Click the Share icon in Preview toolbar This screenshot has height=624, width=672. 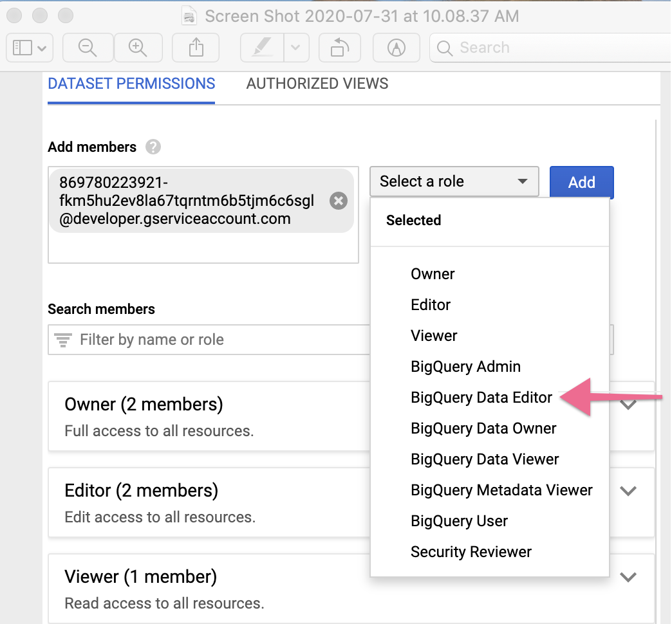point(196,48)
